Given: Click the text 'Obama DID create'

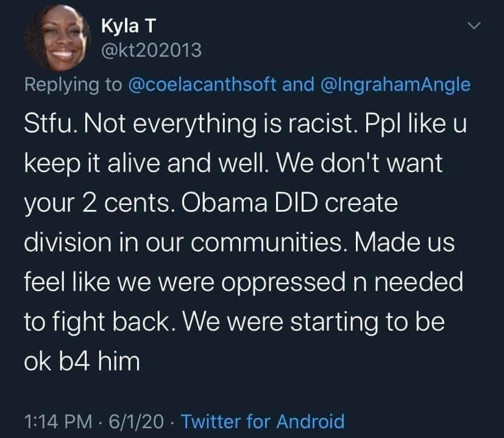Looking at the screenshot, I should 289,203.
